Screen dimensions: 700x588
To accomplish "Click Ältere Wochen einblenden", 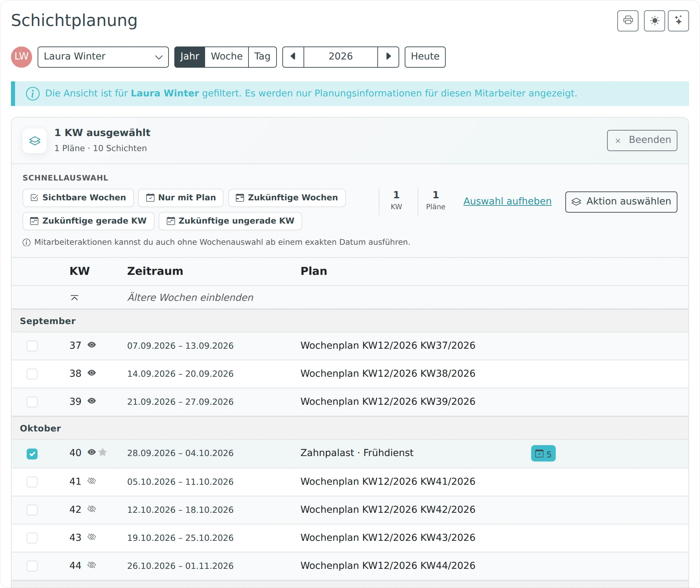I will tap(190, 297).
